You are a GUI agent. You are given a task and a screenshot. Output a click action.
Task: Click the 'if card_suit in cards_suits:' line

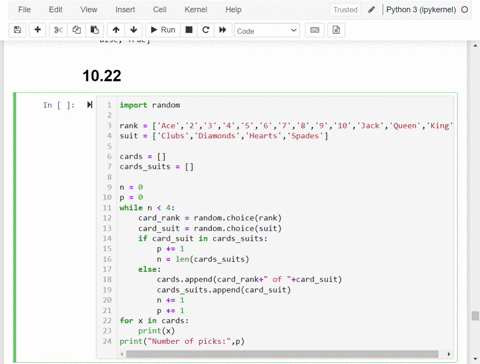[x=203, y=238]
